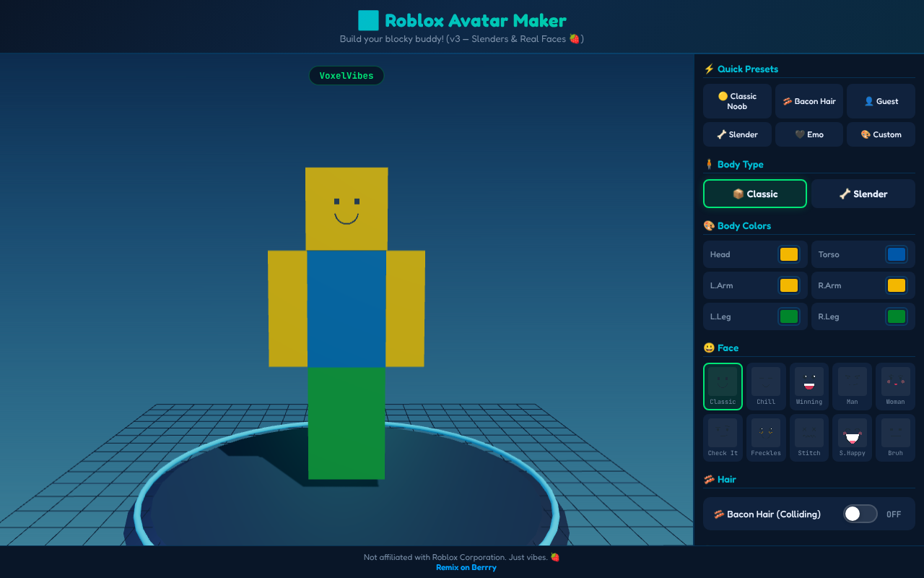Select the Bruh face option

click(895, 437)
